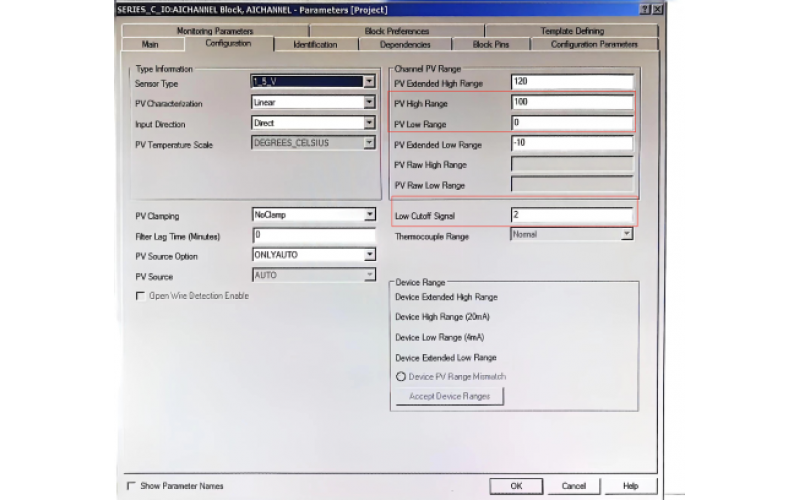
Task: Open the Input Direction dropdown
Action: (369, 123)
